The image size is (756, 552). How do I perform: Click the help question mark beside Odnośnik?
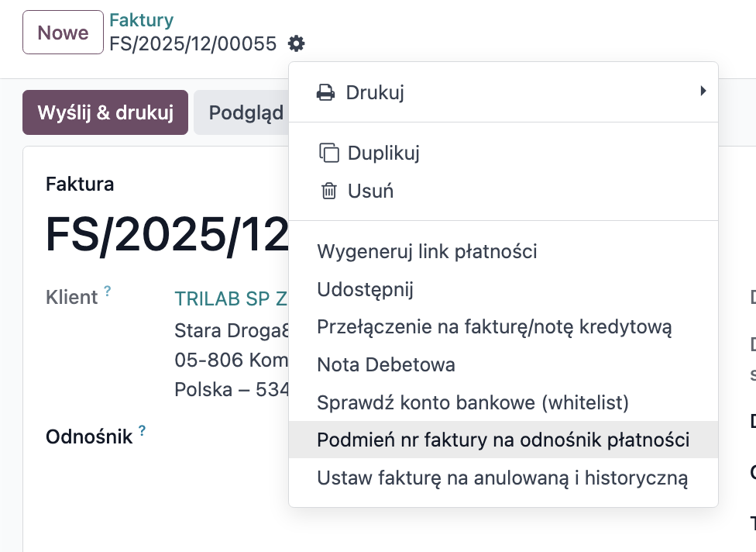point(143,432)
